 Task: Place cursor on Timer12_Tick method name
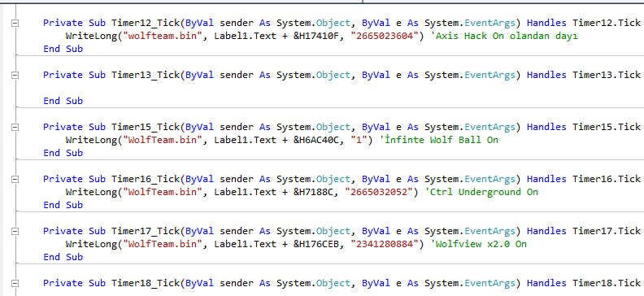[x=146, y=23]
